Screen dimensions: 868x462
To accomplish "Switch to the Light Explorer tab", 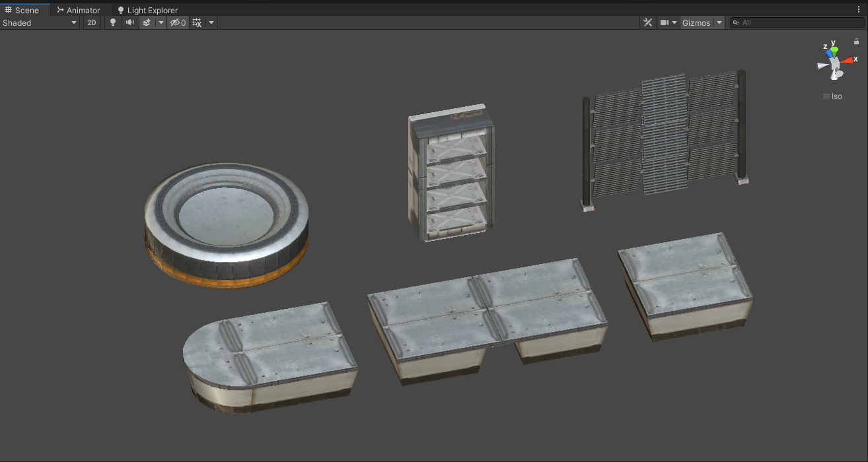I will click(147, 10).
